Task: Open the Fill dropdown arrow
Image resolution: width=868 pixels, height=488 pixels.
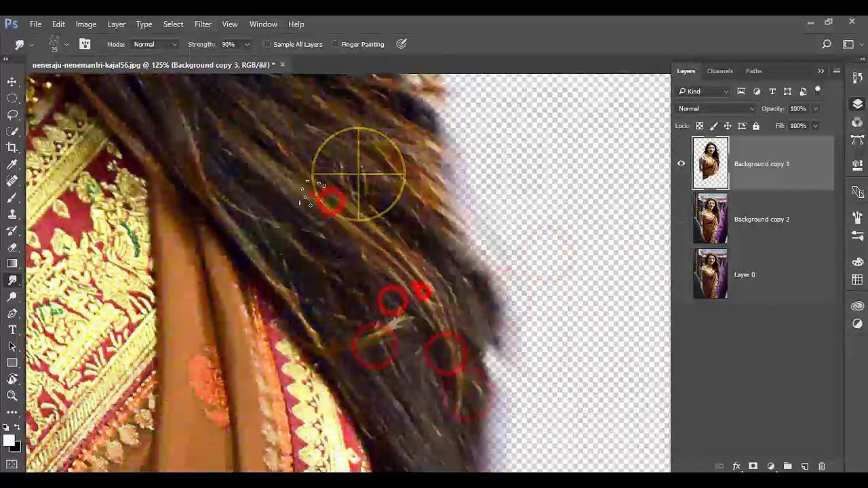Action: tap(816, 126)
